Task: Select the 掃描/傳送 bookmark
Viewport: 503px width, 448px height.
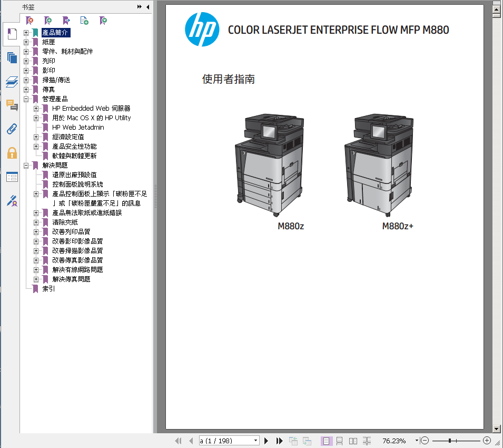Action: click(56, 80)
